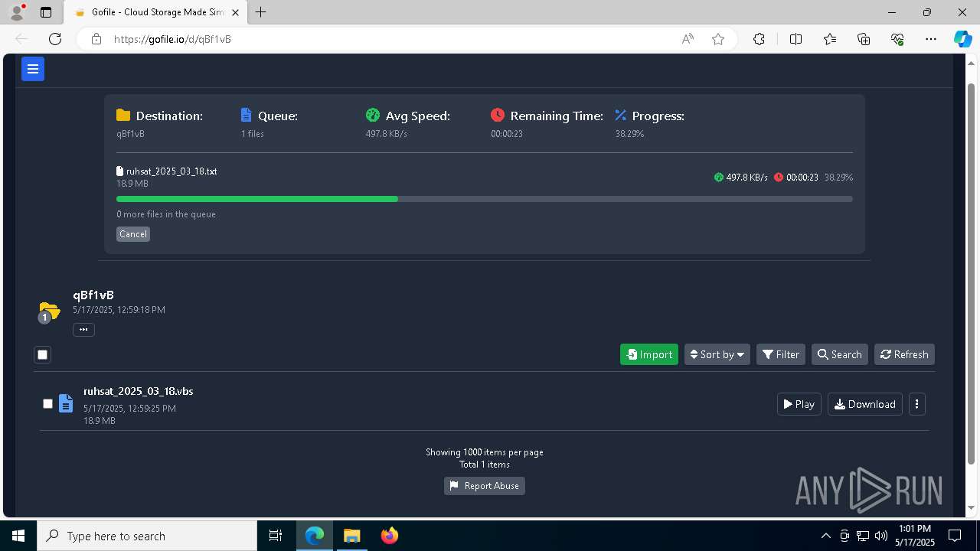Activate Read aloud icon
The height and width of the screenshot is (551, 980).
[x=688, y=39]
